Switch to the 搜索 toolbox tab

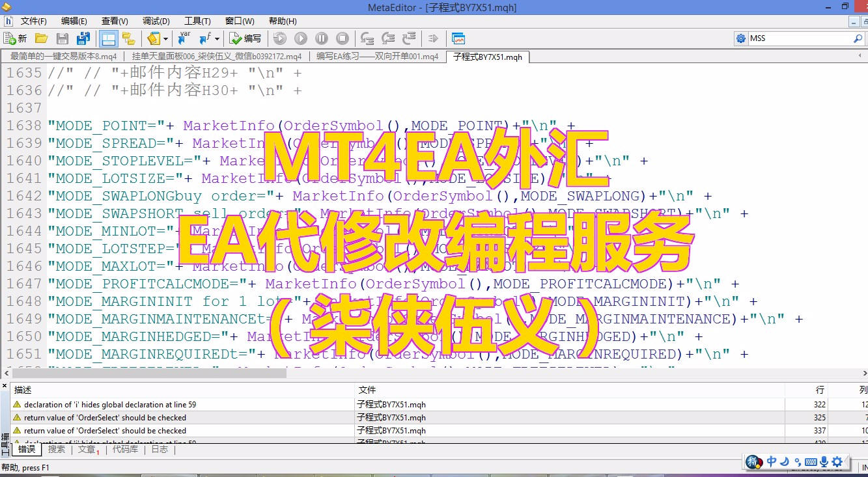click(57, 449)
